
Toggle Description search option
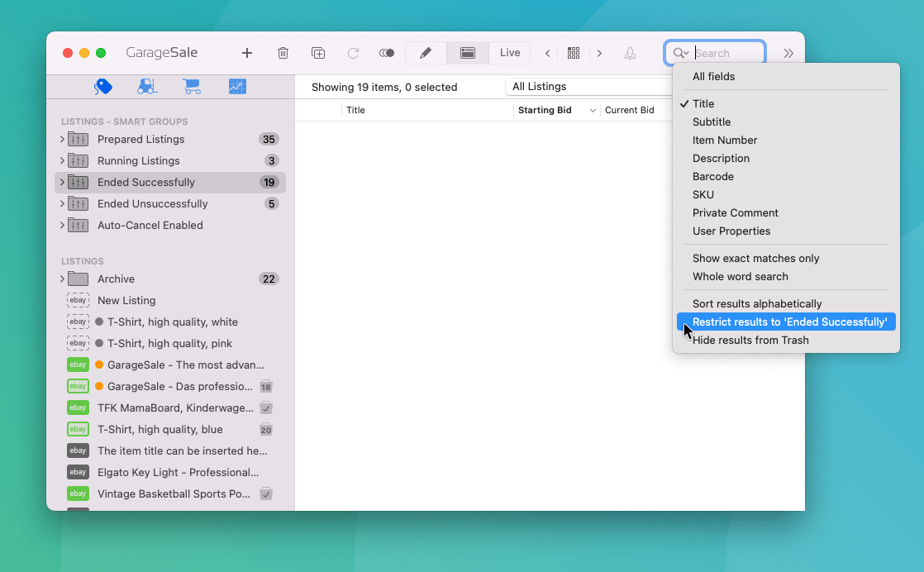point(786,159)
